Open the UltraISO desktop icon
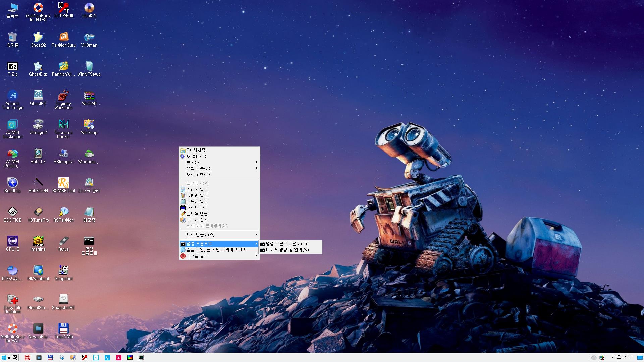The width and height of the screenshot is (644, 362). tap(89, 10)
